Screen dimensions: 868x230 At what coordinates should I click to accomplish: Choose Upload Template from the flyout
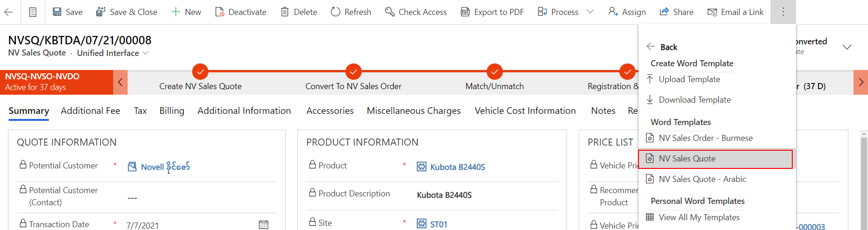(x=689, y=79)
